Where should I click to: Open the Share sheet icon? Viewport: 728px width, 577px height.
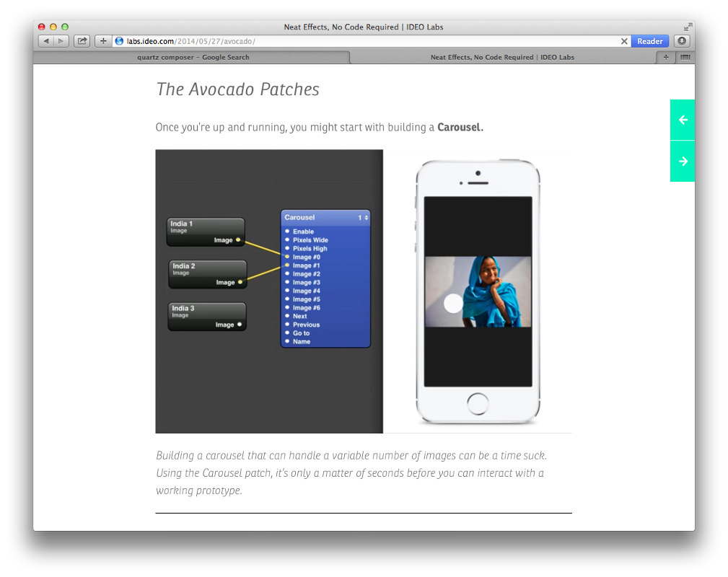click(82, 41)
